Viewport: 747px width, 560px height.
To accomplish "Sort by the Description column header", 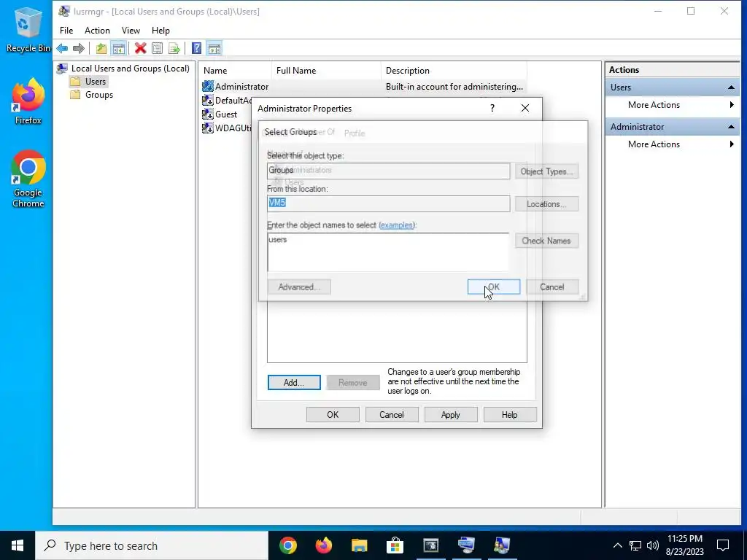I will click(454, 71).
